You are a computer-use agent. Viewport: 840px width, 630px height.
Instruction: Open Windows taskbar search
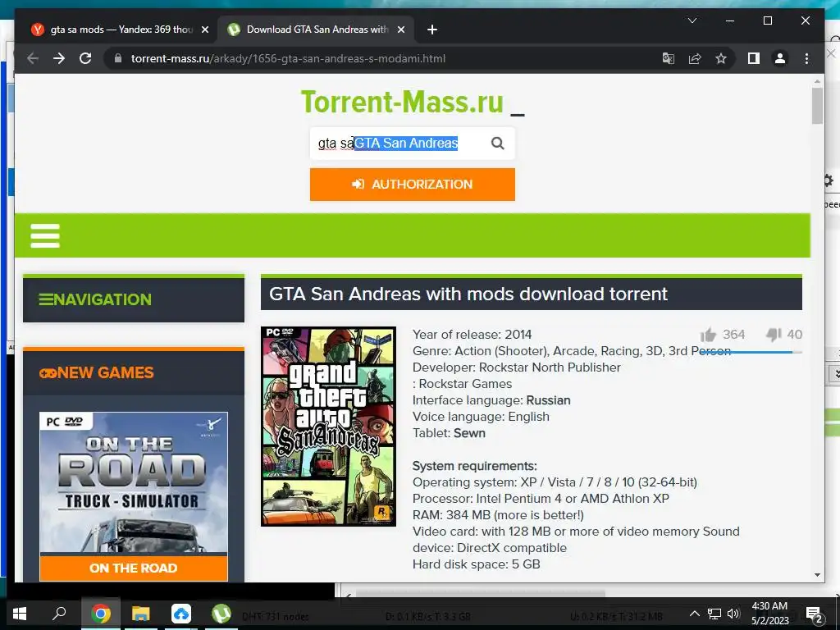pyautogui.click(x=59, y=614)
